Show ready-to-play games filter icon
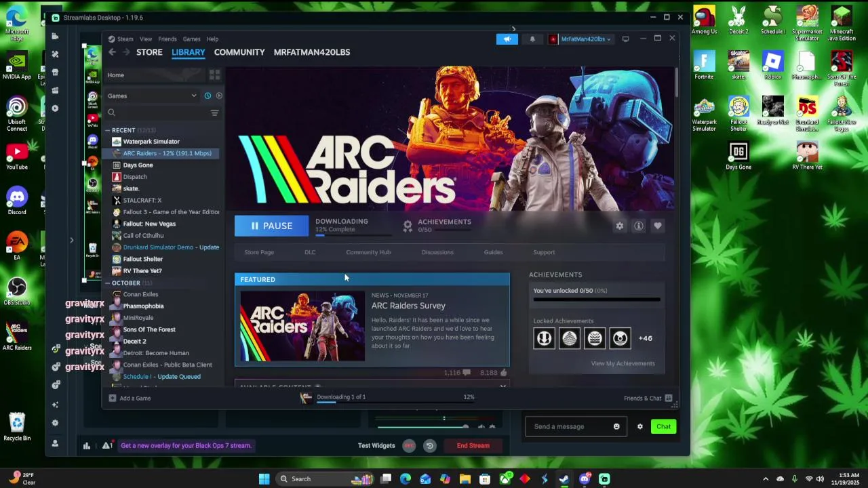This screenshot has height=488, width=868. tap(218, 96)
